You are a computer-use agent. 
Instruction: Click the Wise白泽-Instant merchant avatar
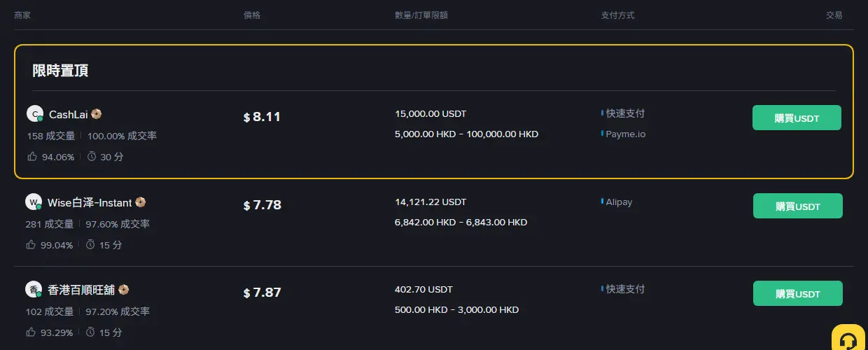34,202
